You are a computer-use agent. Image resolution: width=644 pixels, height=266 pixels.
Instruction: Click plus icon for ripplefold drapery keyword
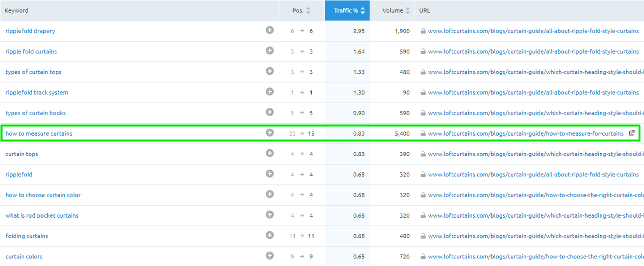(x=270, y=30)
